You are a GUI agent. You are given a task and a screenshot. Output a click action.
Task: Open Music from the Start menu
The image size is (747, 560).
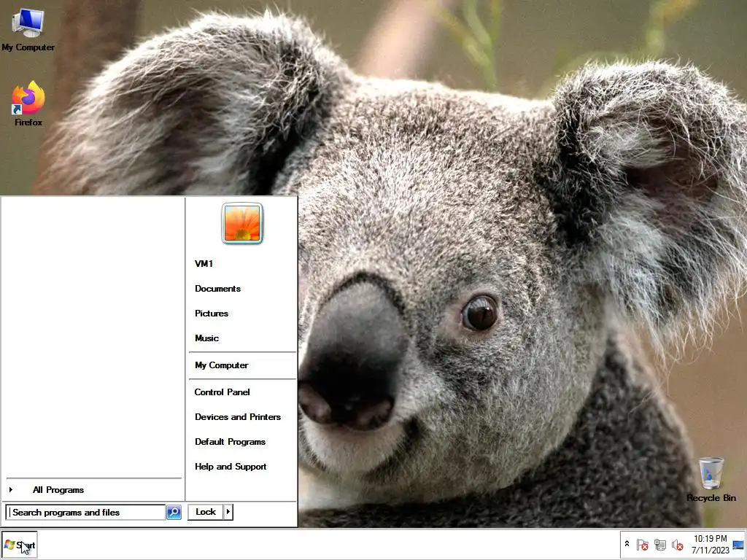(206, 338)
